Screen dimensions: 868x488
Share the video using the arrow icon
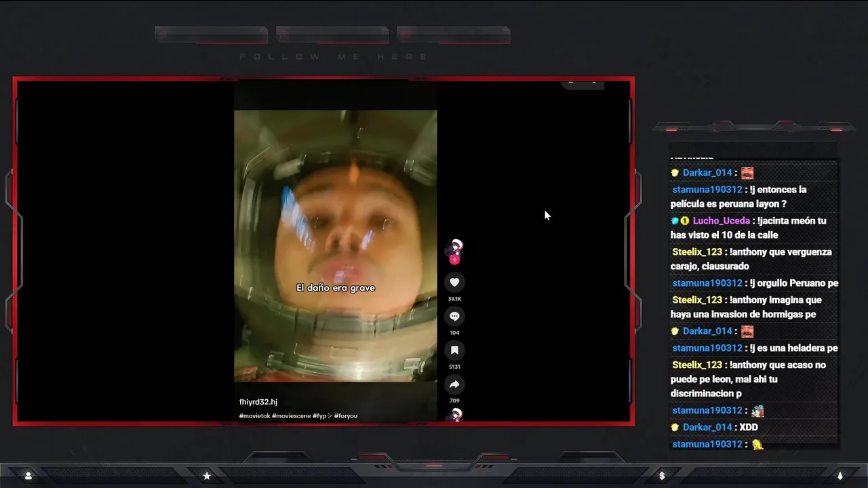click(454, 384)
